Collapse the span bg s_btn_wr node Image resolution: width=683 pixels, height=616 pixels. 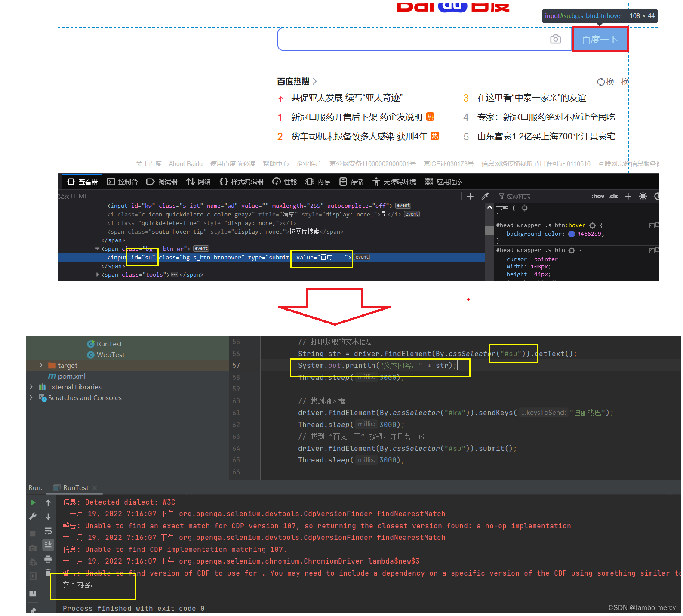[97, 249]
